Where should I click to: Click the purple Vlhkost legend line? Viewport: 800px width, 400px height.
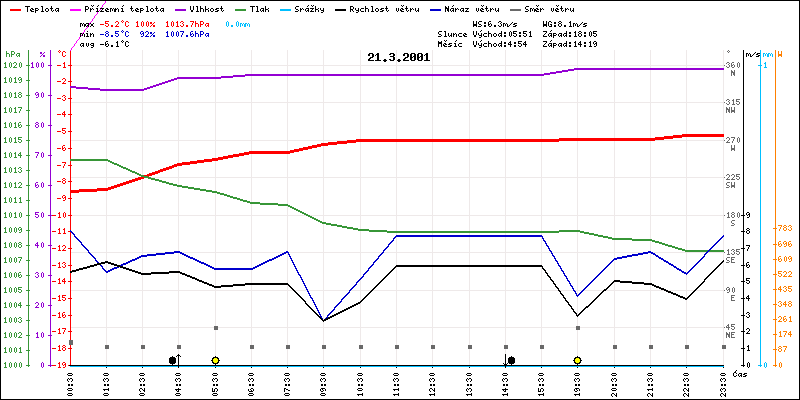tap(163, 9)
